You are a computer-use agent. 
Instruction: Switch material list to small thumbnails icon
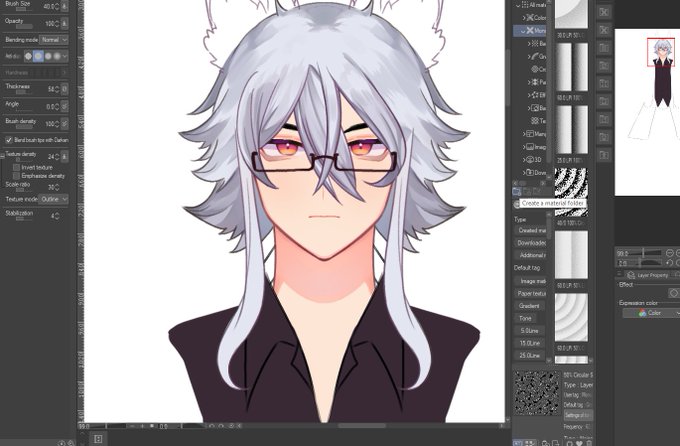tap(529, 443)
